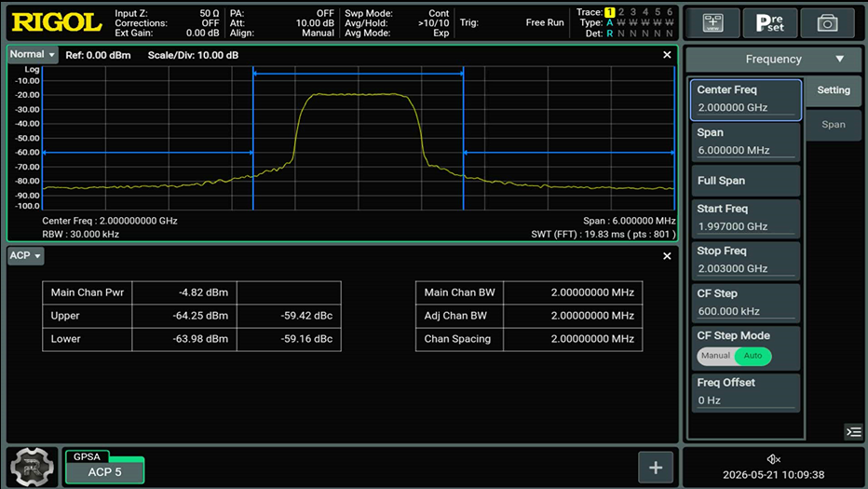Open the RIGOL gear system menu
This screenshot has width=868, height=489.
point(32,467)
